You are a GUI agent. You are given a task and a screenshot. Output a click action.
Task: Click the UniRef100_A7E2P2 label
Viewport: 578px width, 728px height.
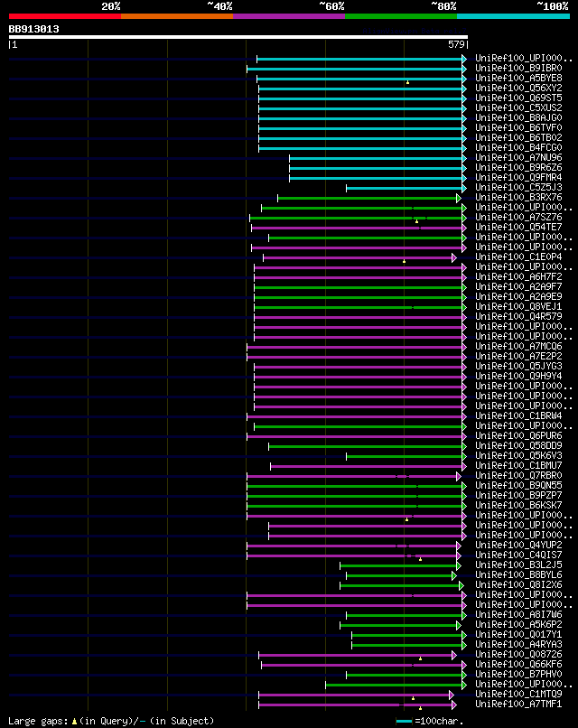[x=518, y=357]
